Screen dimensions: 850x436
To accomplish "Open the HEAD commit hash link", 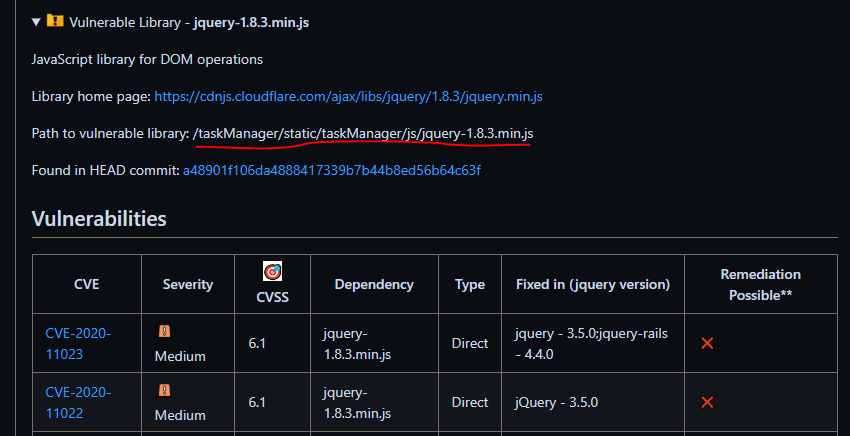I will point(331,171).
